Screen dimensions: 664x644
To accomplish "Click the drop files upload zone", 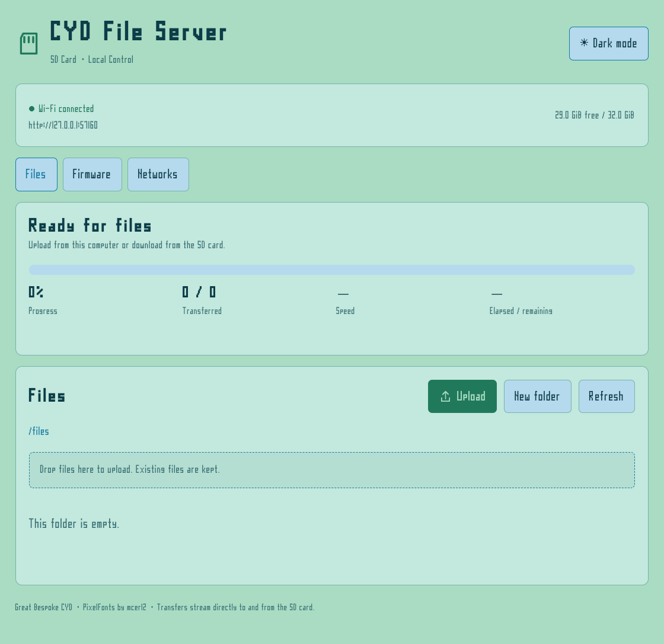I will point(331,470).
